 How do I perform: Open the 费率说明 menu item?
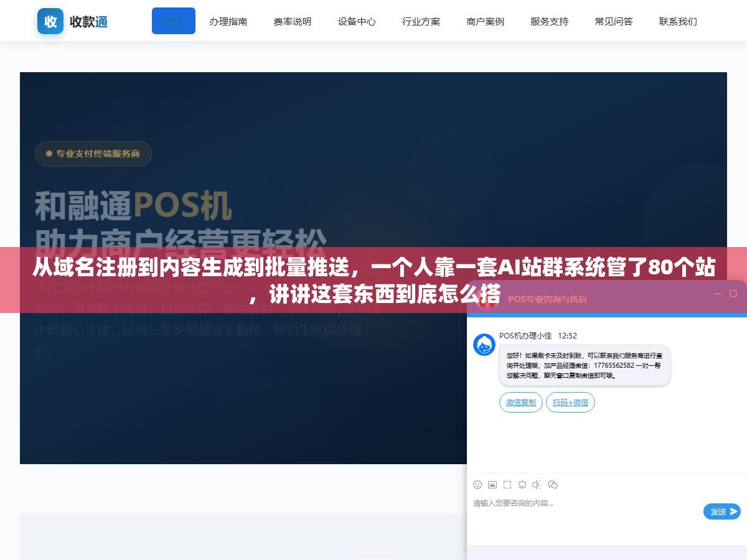pyautogui.click(x=293, y=21)
